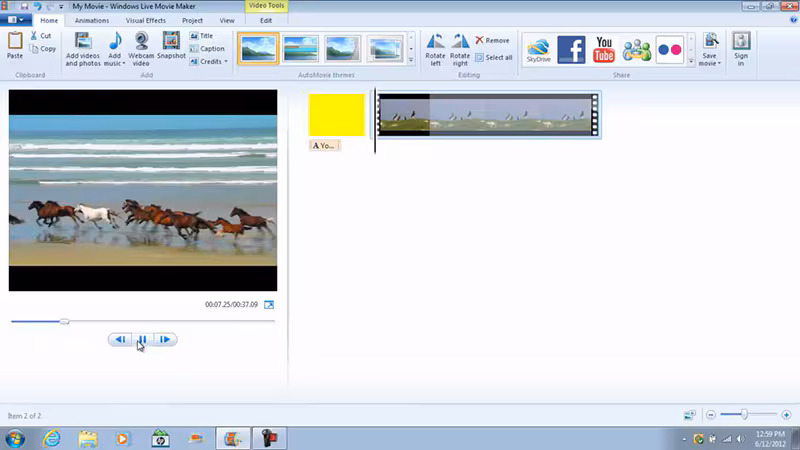Open the Credits dropdown arrow
Image resolution: width=800 pixels, height=450 pixels.
click(x=226, y=62)
